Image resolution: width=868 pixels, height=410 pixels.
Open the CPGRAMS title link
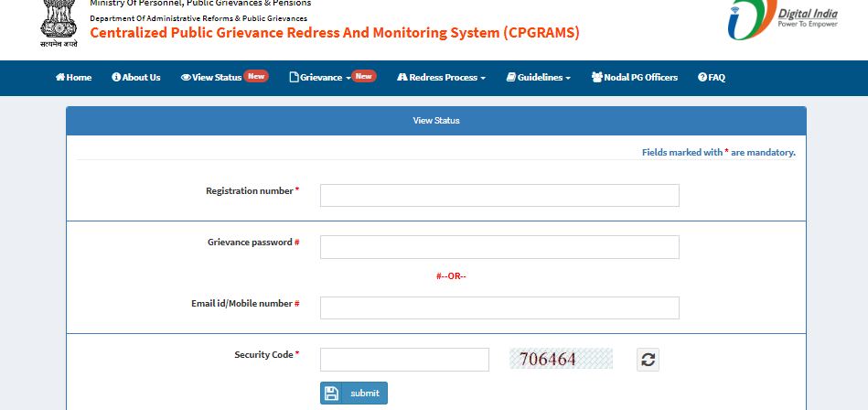334,34
